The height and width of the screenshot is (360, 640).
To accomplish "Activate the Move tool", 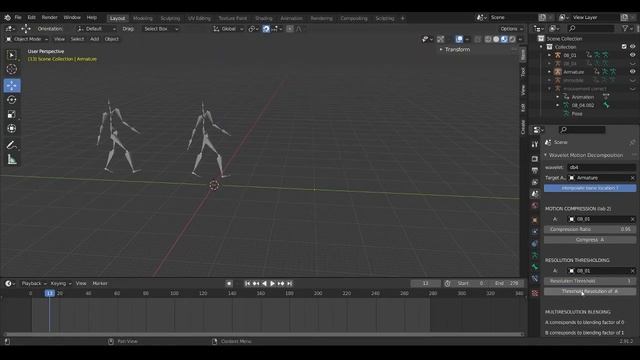I will point(12,85).
